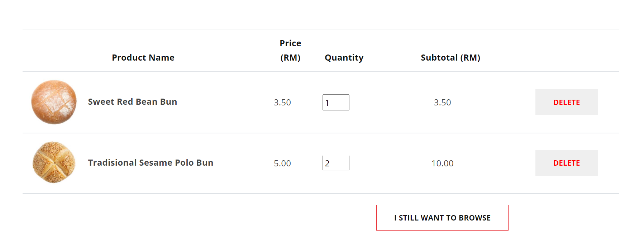Click the Tradisional Sesame Polo Bun thumbnail image
The width and height of the screenshot is (644, 237).
point(54,162)
